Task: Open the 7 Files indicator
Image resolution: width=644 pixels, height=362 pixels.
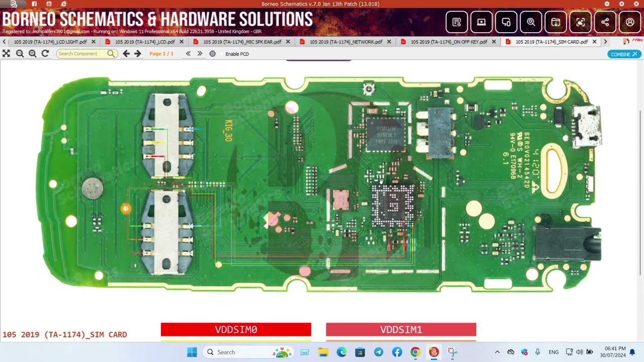Action: point(633,41)
